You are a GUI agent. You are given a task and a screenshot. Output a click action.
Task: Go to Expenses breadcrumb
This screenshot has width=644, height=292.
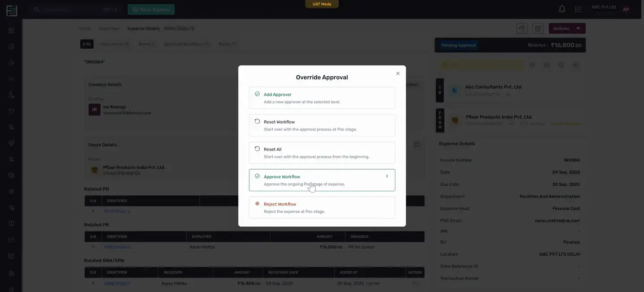(x=109, y=28)
